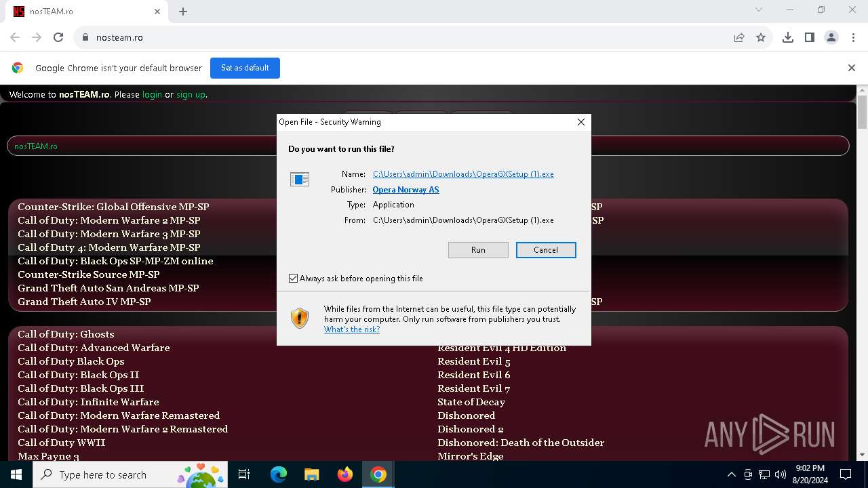Image resolution: width=868 pixels, height=488 pixels.
Task: Open volume control tray icon
Action: click(781, 474)
